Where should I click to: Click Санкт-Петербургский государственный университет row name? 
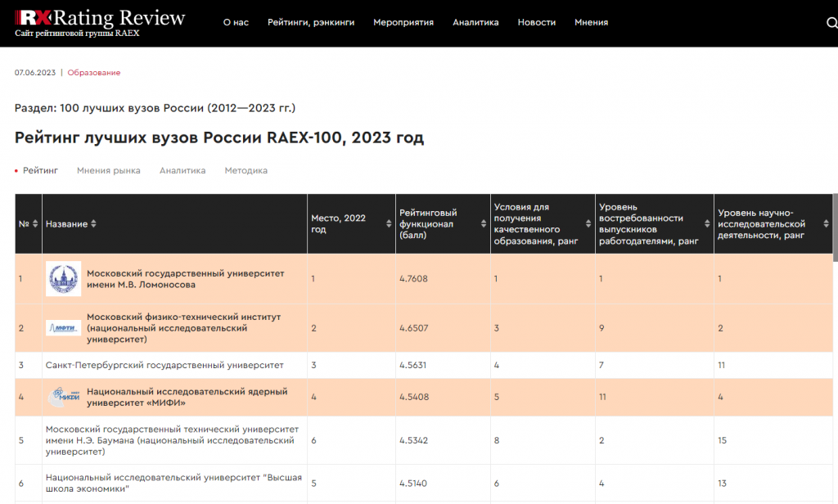point(164,365)
